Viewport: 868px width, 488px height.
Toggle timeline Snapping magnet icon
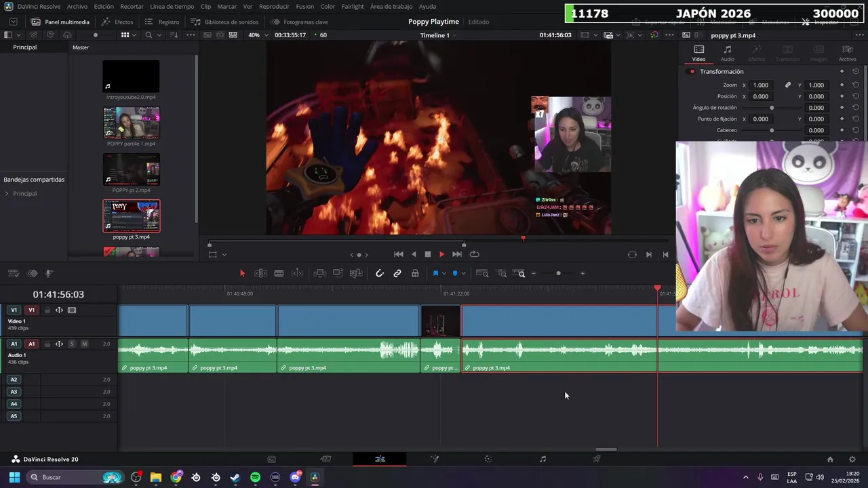click(380, 273)
